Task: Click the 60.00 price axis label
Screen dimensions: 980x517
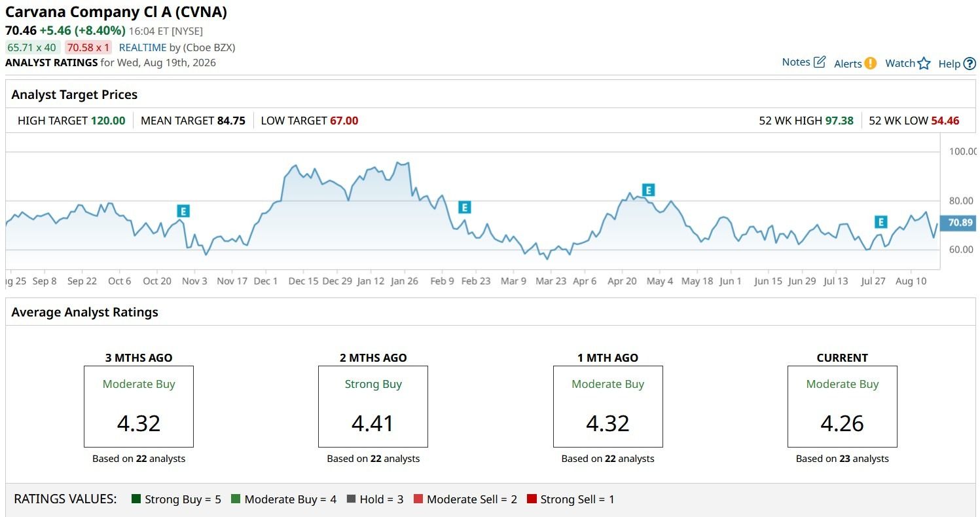Action: (962, 250)
